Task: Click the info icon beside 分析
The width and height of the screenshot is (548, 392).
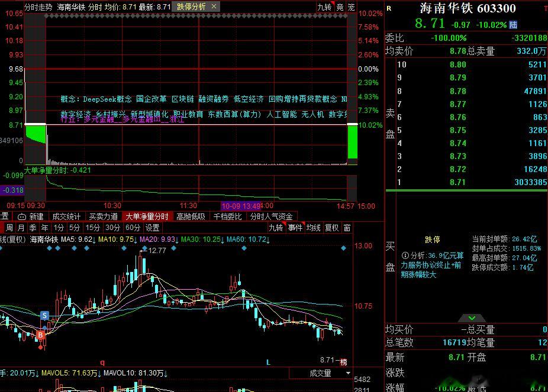Action: 405,255
